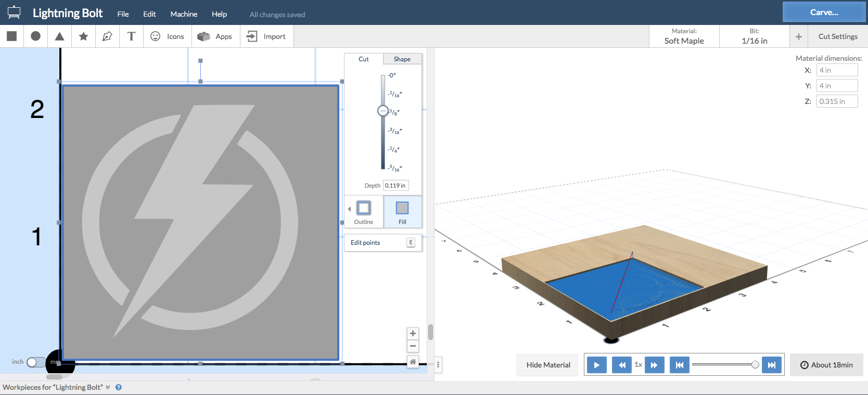Click the Edit points button

[x=383, y=243]
